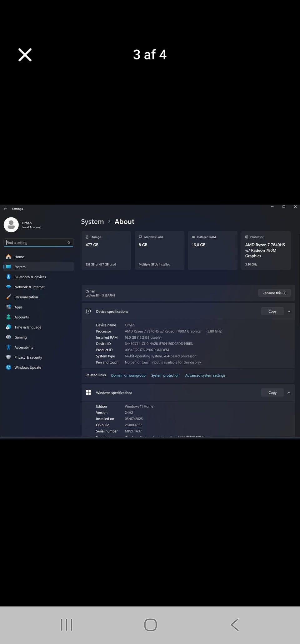The width and height of the screenshot is (300, 644).
Task: Open Gaming settings
Action: click(20, 337)
